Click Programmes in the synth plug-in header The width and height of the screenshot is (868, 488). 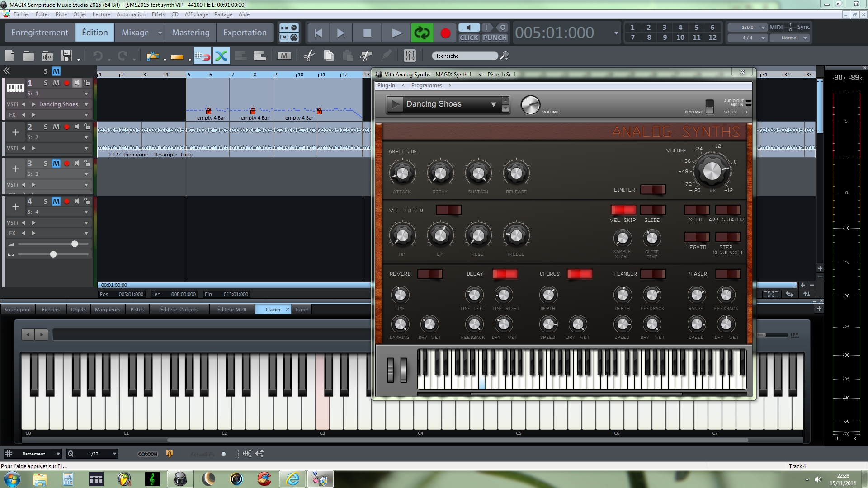[x=426, y=85]
